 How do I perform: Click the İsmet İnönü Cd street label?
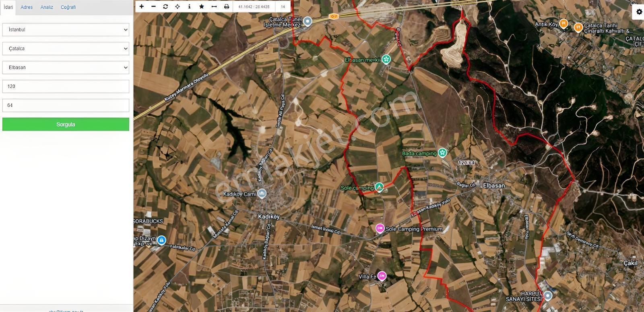(x=326, y=229)
